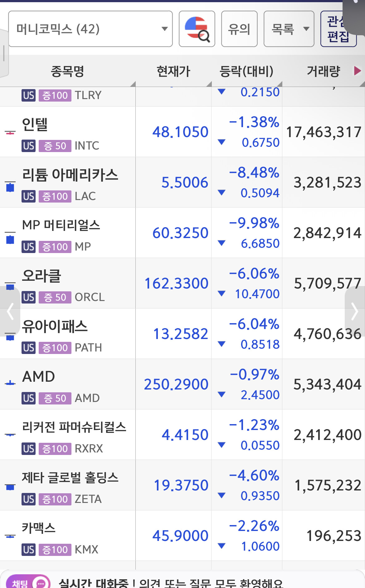Go to next page with right chevron

pos(355,311)
